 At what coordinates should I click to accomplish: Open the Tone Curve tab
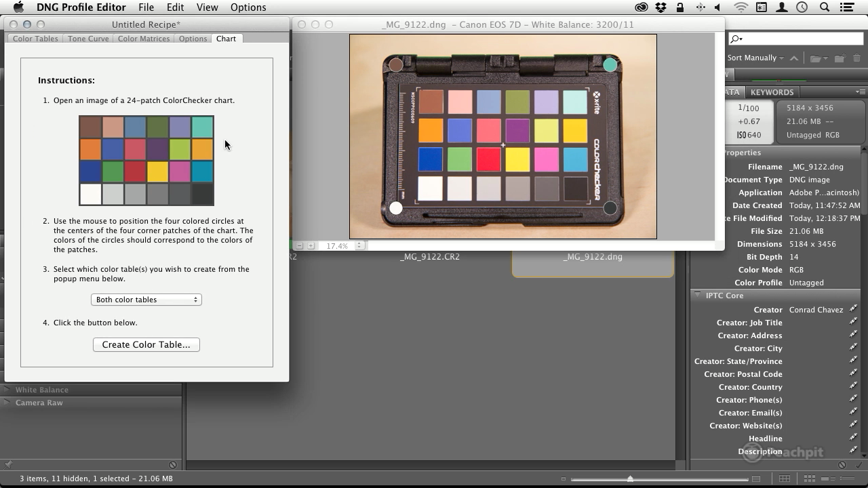point(88,39)
